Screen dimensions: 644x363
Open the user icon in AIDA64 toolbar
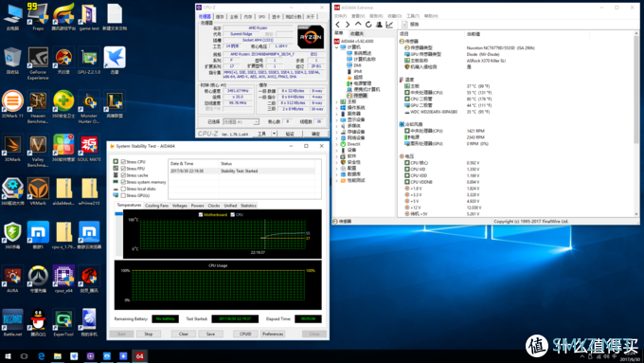pyautogui.click(x=379, y=25)
